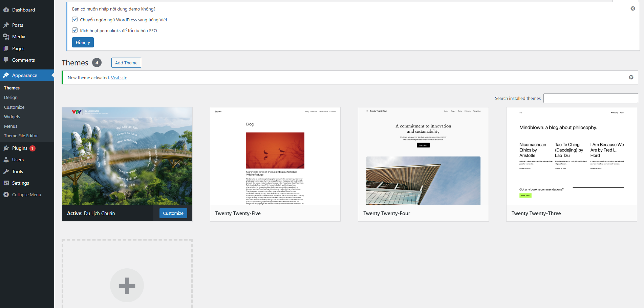
Task: Focus the Search installed themes field
Action: (591, 98)
